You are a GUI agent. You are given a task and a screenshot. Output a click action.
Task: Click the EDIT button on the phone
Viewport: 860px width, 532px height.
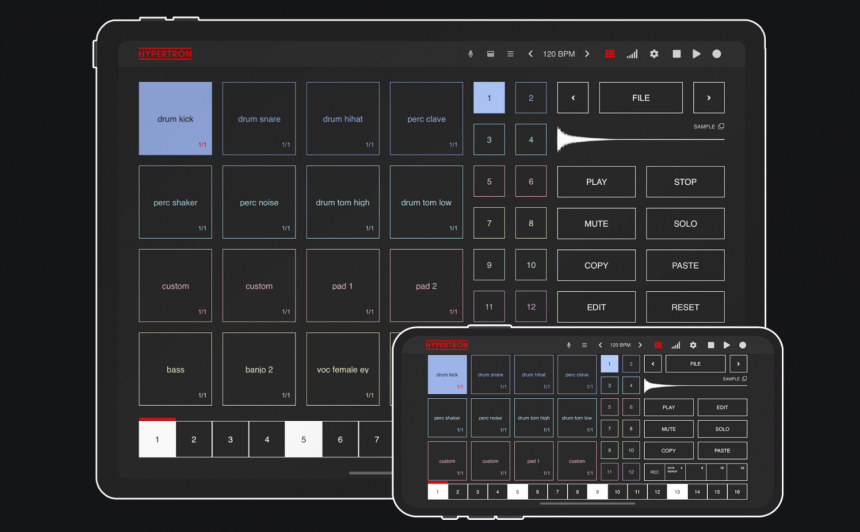pos(722,407)
